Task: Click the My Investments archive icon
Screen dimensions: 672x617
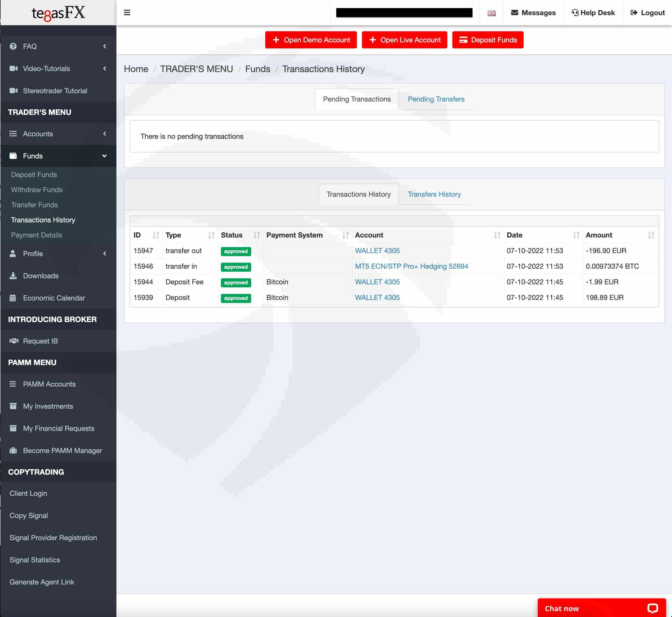Action: (x=13, y=406)
